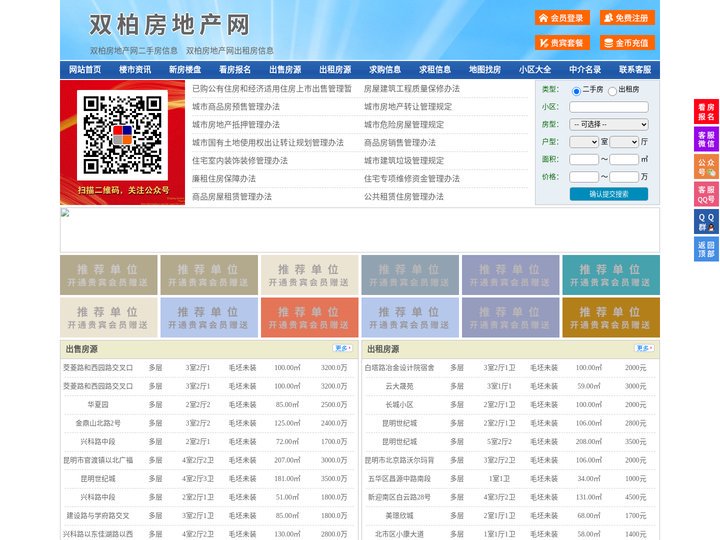Open 廉租住房保障办法 link
This screenshot has height=540, width=720.
click(224, 179)
